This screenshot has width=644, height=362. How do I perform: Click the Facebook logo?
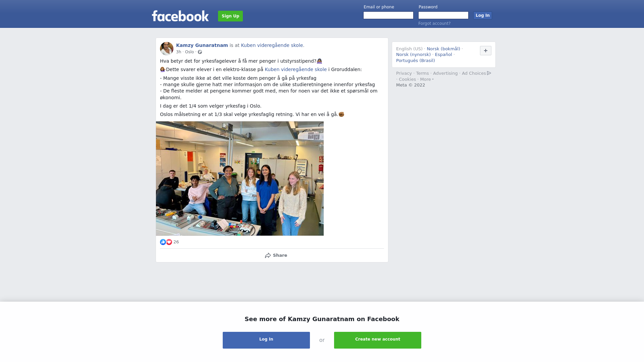[180, 16]
